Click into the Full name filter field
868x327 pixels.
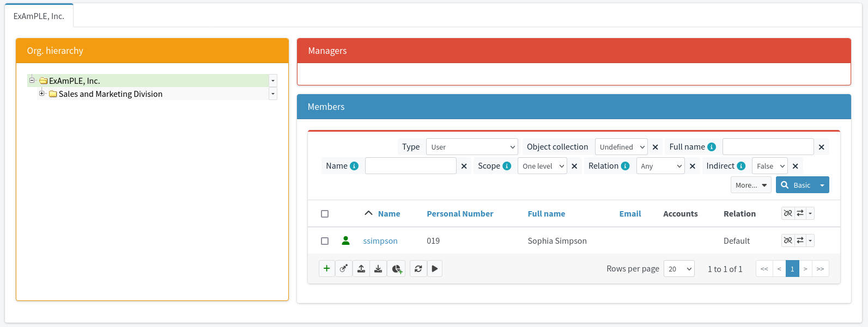pos(767,147)
